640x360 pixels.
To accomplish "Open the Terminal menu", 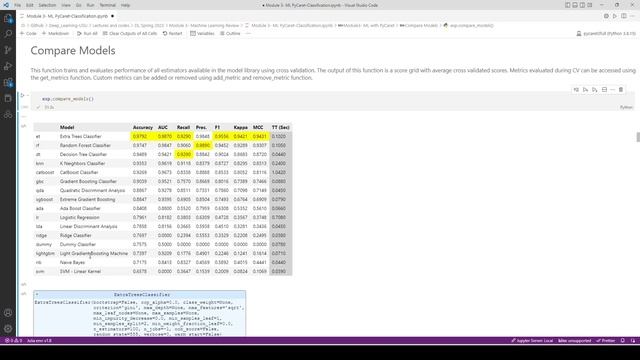I will tap(108, 5).
